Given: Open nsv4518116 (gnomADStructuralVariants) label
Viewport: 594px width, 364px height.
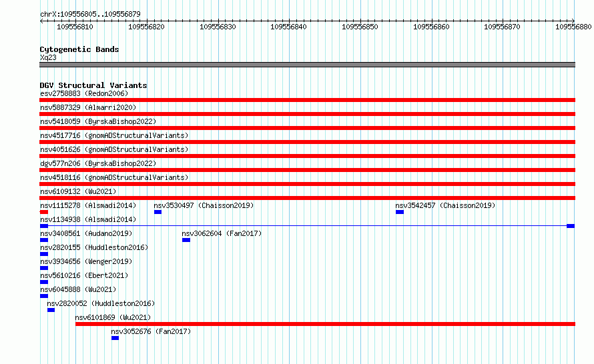Looking at the screenshot, I should (x=114, y=177).
